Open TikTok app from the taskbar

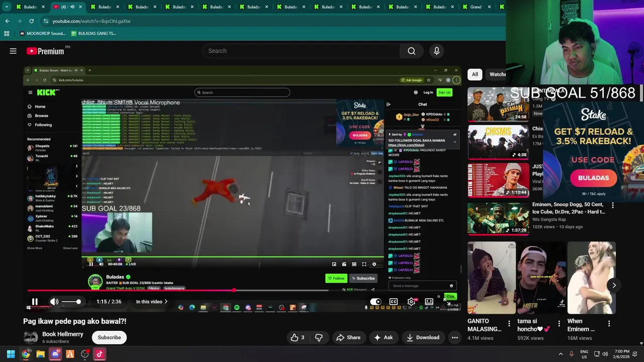tap(99, 354)
